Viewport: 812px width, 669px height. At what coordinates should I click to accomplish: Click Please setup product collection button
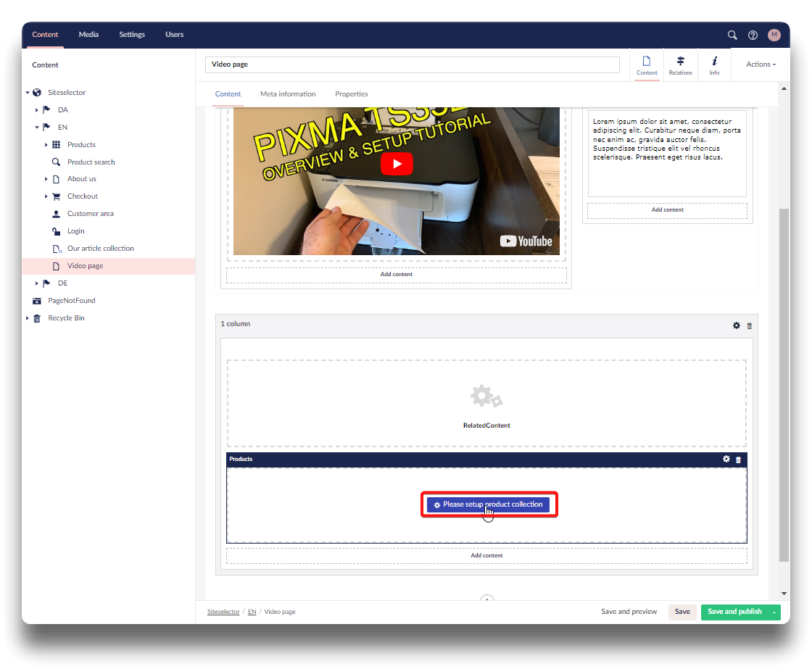pos(488,504)
